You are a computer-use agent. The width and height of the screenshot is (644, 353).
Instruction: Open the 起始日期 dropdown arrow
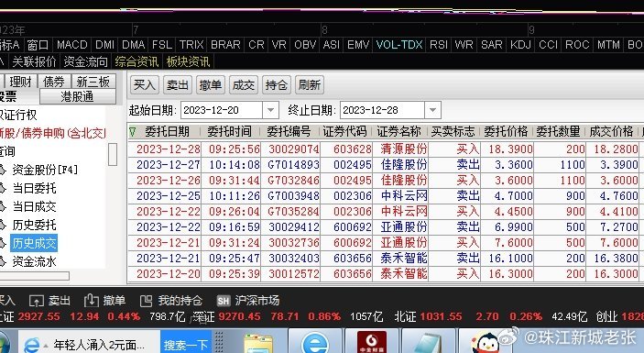[270, 110]
